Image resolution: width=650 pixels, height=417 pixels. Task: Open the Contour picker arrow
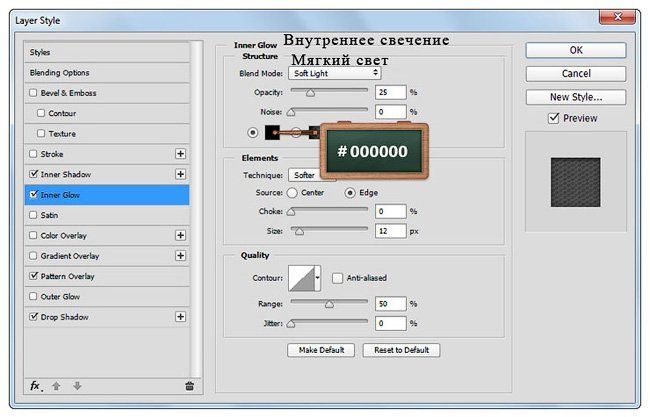(318, 278)
